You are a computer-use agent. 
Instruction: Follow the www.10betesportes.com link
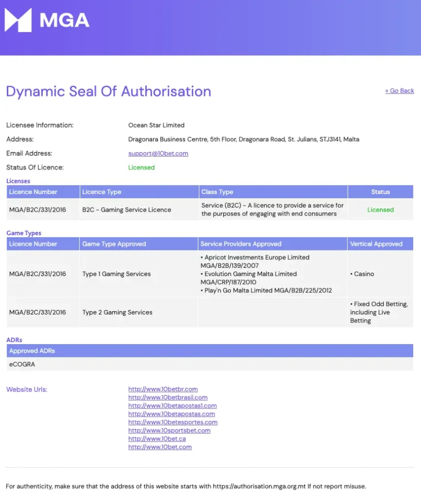[x=173, y=422]
